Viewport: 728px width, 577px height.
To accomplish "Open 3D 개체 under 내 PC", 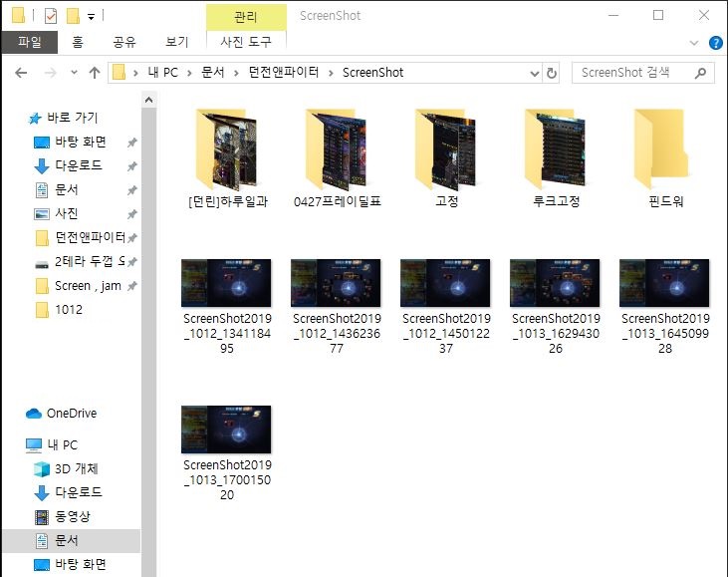I will pyautogui.click(x=66, y=468).
